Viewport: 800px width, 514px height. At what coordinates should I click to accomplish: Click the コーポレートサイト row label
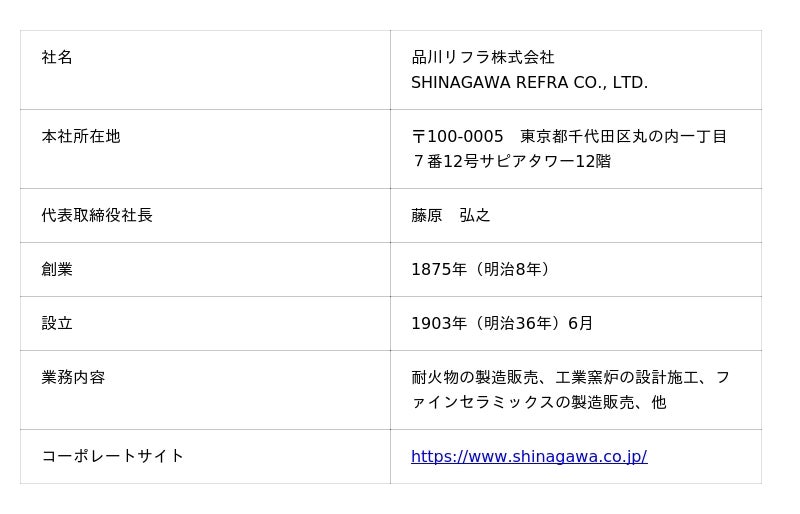point(112,457)
